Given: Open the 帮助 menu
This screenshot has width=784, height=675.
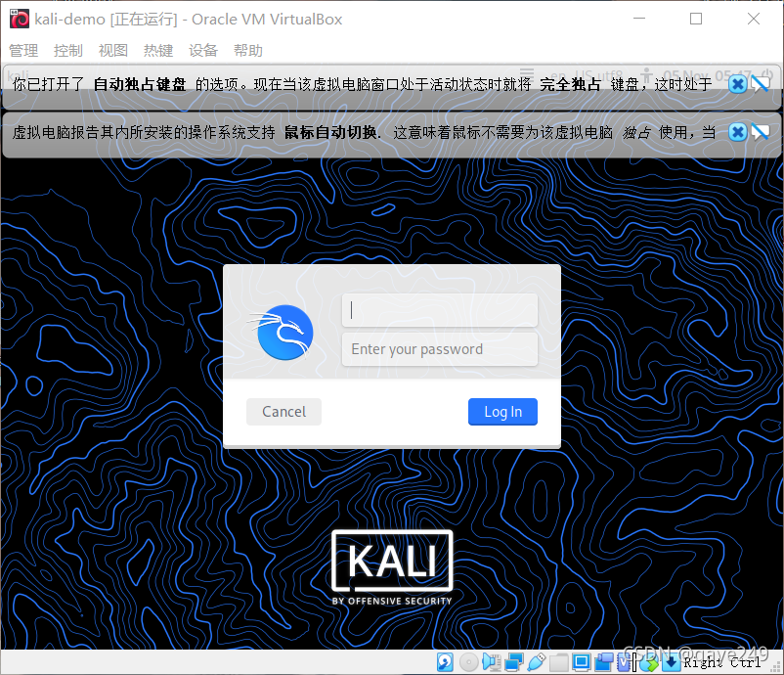Looking at the screenshot, I should (248, 51).
